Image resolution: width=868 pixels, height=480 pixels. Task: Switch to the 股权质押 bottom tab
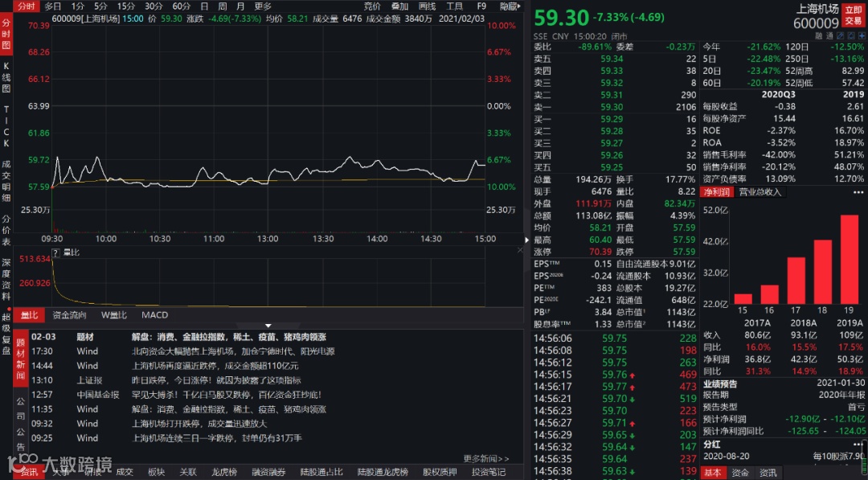(440, 472)
